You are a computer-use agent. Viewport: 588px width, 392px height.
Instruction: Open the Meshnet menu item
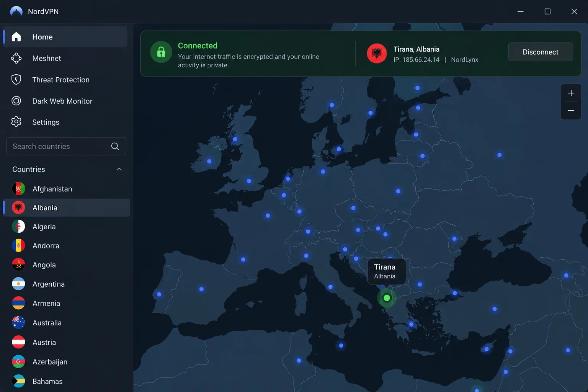coord(65,58)
